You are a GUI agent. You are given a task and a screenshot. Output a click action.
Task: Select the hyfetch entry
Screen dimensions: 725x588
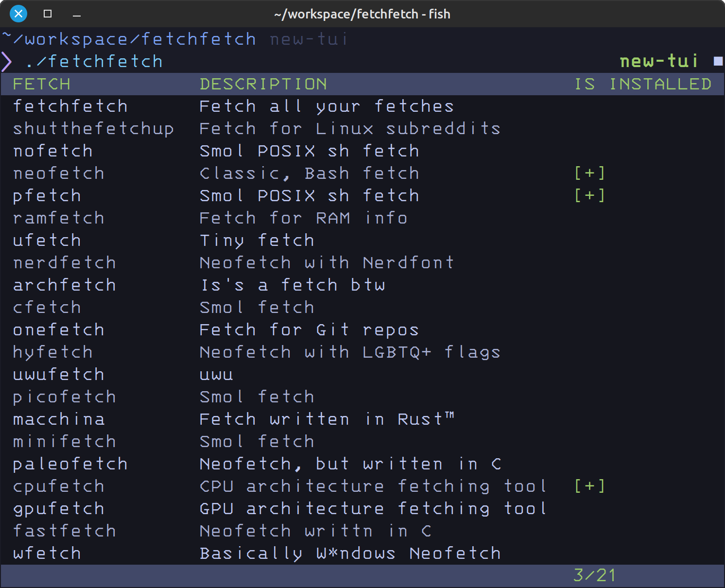coord(53,352)
